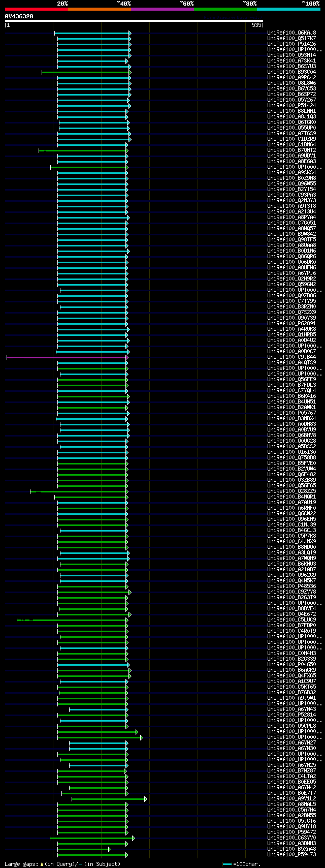325x868 pixels.
Task: Select the UniRef100_C6SYV0 label
Action: 291,838
